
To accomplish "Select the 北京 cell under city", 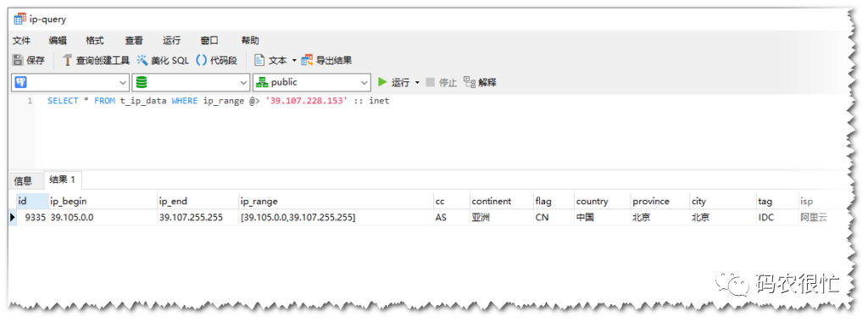I will [723, 218].
